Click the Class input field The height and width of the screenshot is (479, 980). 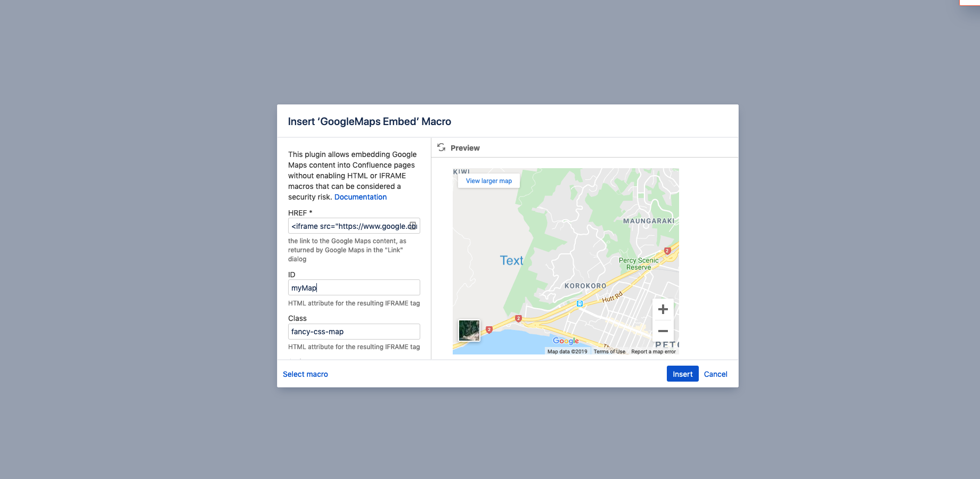(x=354, y=332)
